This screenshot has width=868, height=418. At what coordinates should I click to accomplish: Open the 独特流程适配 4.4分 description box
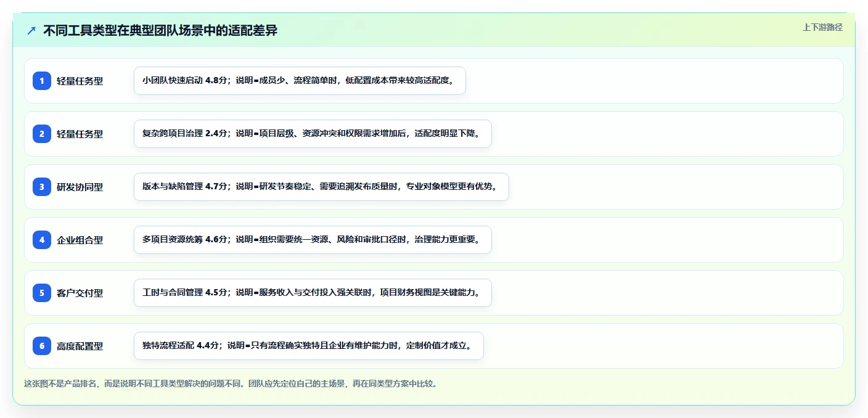(308, 346)
